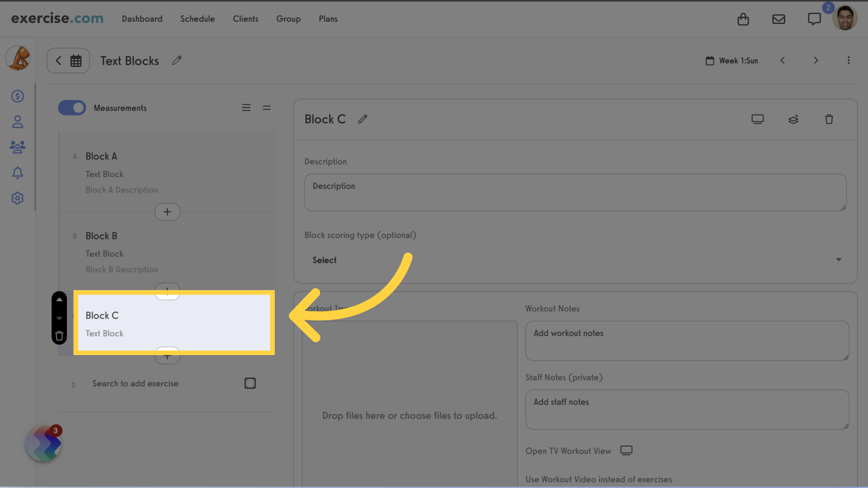Image resolution: width=868 pixels, height=488 pixels.
Task: Click Add workout notes input field
Action: (x=687, y=340)
